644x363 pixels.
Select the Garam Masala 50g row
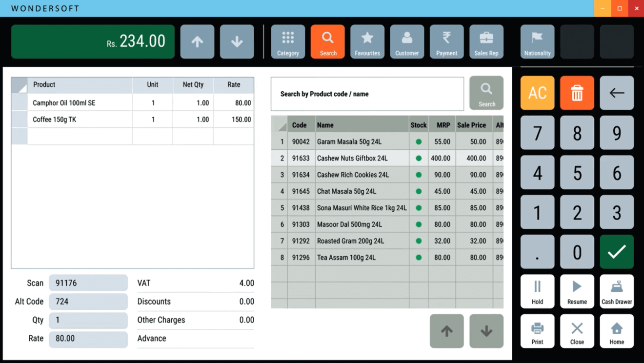click(x=361, y=141)
